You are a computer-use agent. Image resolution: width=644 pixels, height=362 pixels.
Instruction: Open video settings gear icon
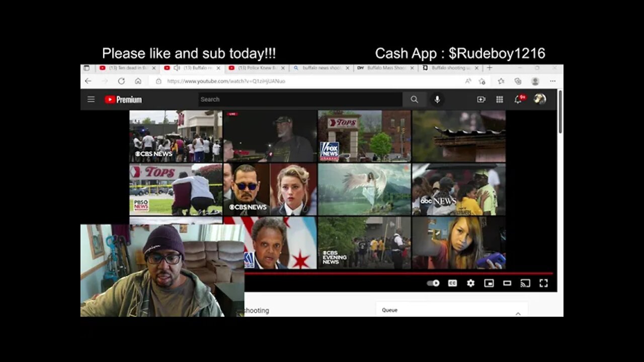(x=470, y=283)
